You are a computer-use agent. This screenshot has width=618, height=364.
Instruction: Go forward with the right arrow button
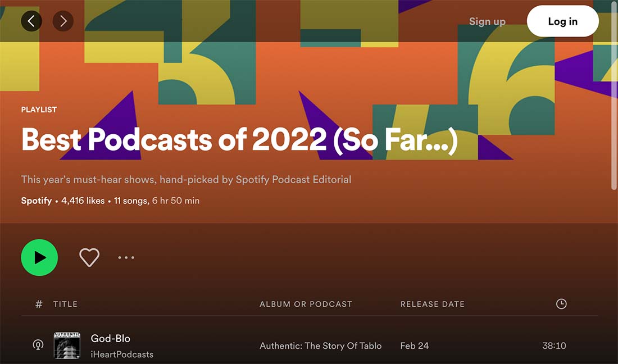[x=63, y=21]
